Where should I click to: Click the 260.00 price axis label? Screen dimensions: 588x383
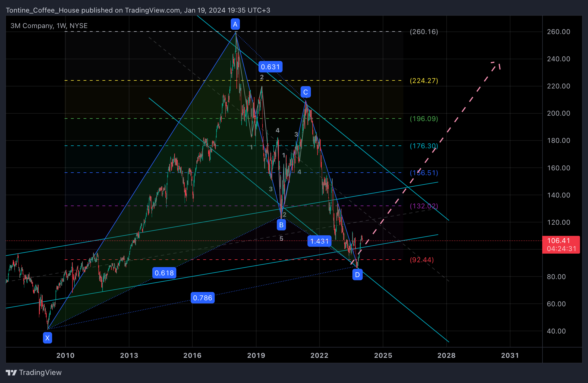tap(559, 31)
